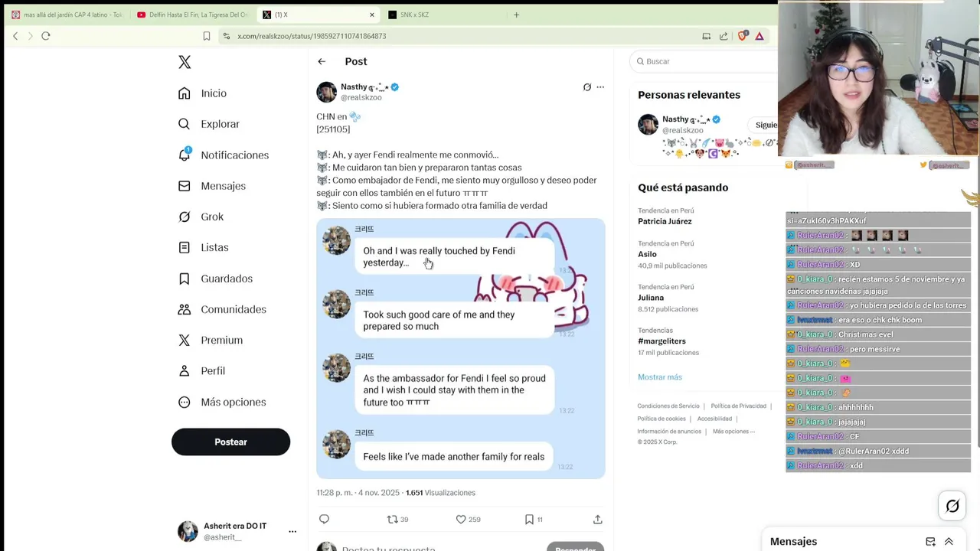Bookmark the post with bookmark icon

click(x=529, y=519)
